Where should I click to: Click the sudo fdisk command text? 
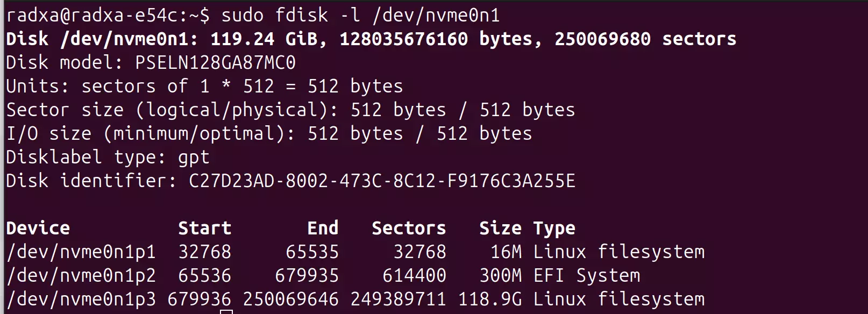pos(361,15)
